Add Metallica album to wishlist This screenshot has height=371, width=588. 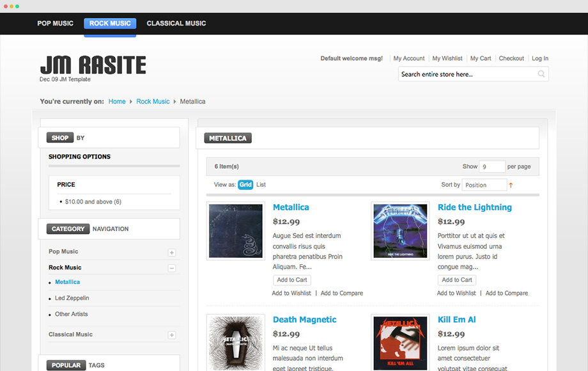point(291,293)
